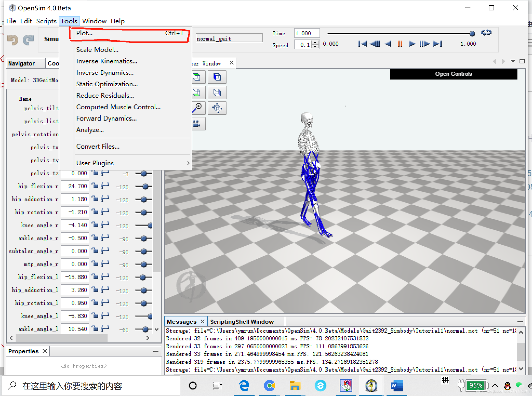Lock the hip_flexion_r coordinate padlock

[96, 185]
